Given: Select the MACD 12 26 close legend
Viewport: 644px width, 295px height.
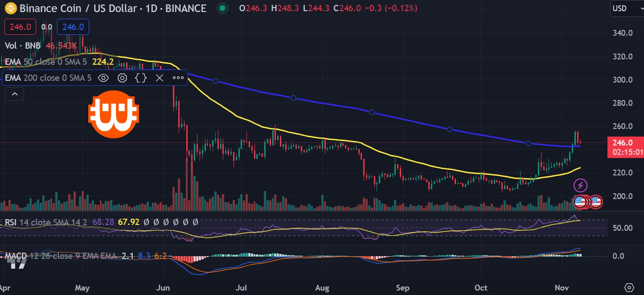Looking at the screenshot, I should (x=62, y=256).
